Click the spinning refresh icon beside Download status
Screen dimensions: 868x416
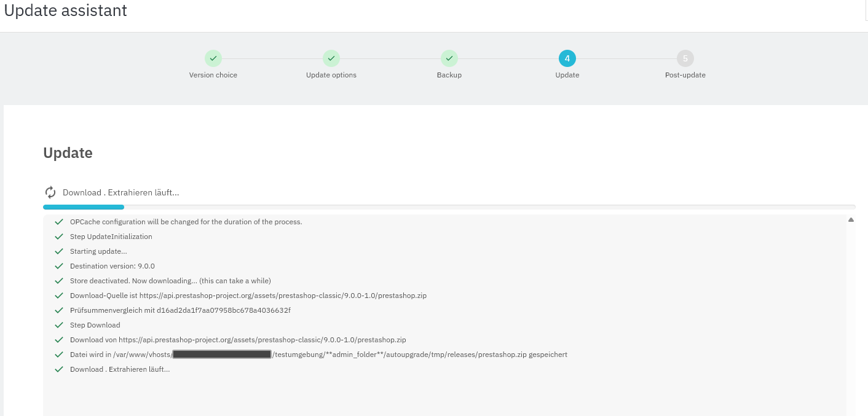pyautogui.click(x=50, y=192)
